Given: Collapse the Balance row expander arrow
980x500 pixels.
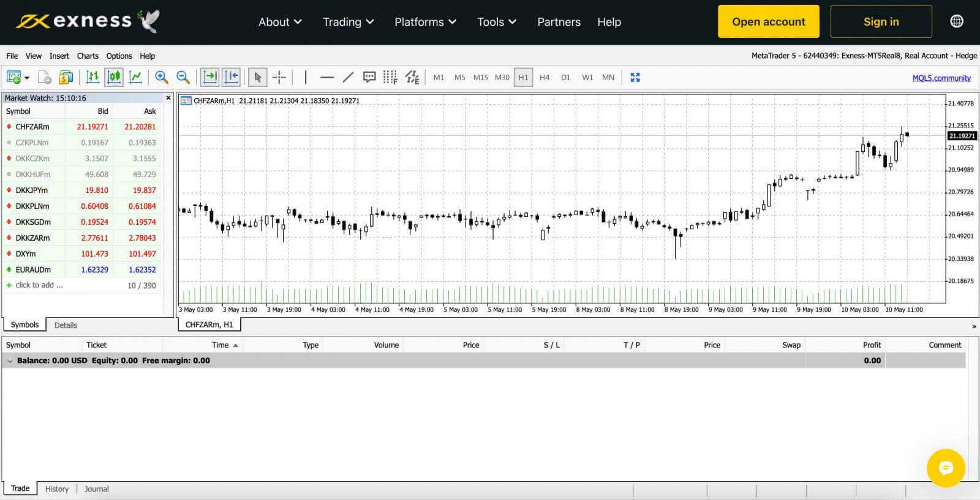Looking at the screenshot, I should [x=10, y=361].
